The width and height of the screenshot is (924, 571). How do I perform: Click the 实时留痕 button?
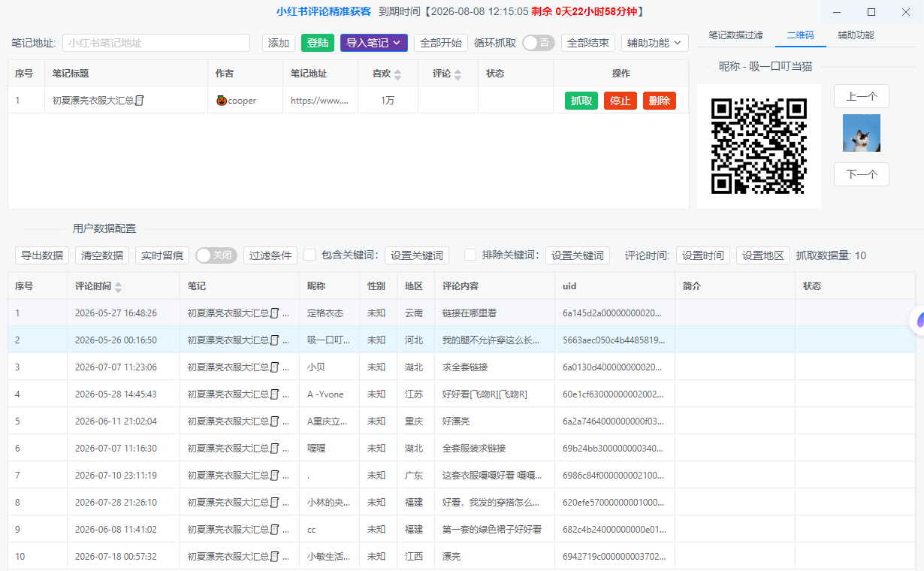tap(162, 255)
